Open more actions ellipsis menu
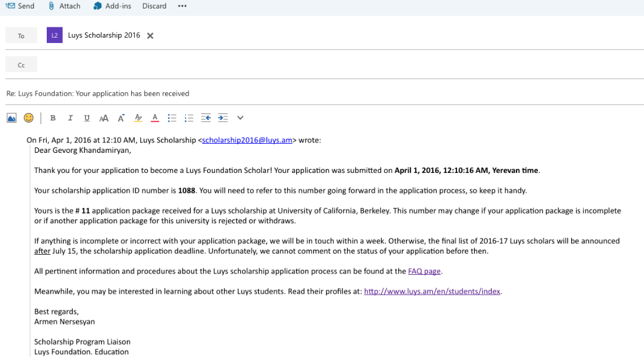 [182, 6]
